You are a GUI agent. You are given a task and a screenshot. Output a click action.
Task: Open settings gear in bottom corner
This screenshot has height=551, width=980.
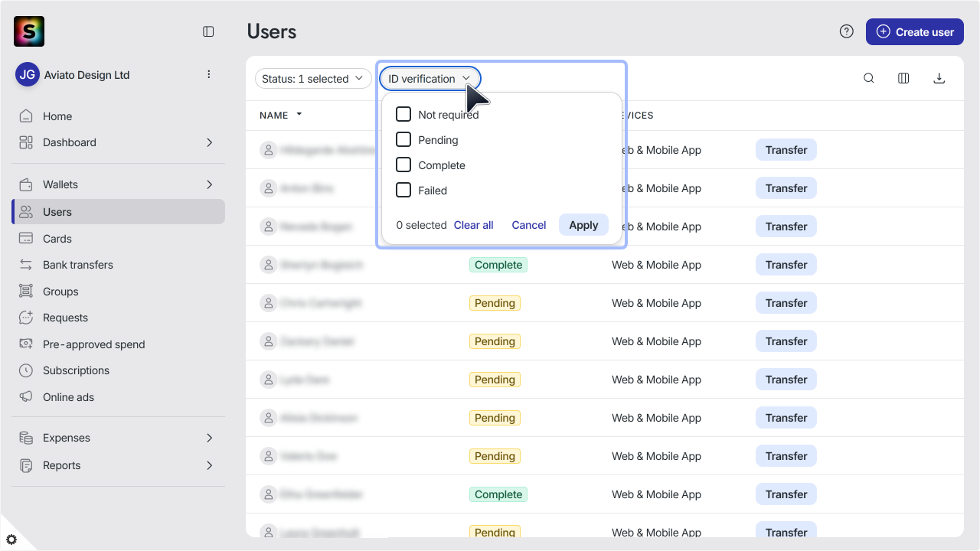11,540
